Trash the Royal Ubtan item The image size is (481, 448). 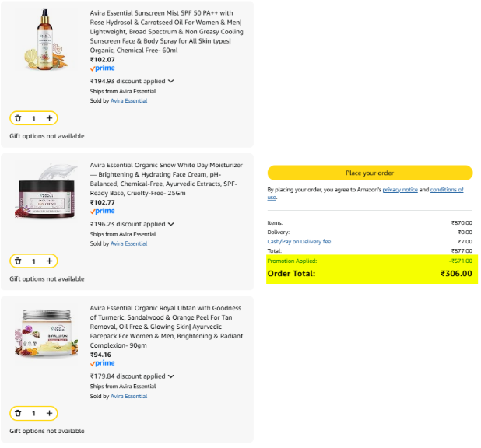coord(18,413)
